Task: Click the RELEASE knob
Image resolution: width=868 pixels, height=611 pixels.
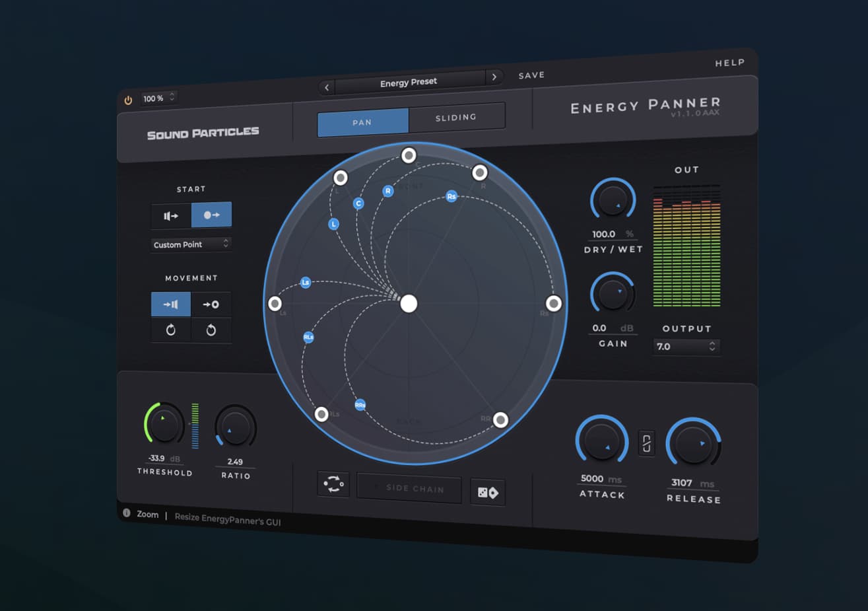Action: 693,443
